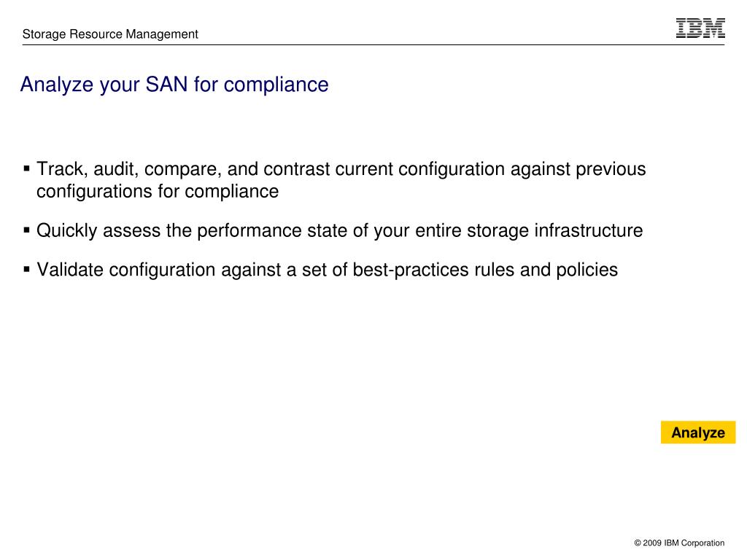Click the Track, audit, compare bullet text line
Image resolution: width=747 pixels, height=560 pixels.
coord(341,169)
